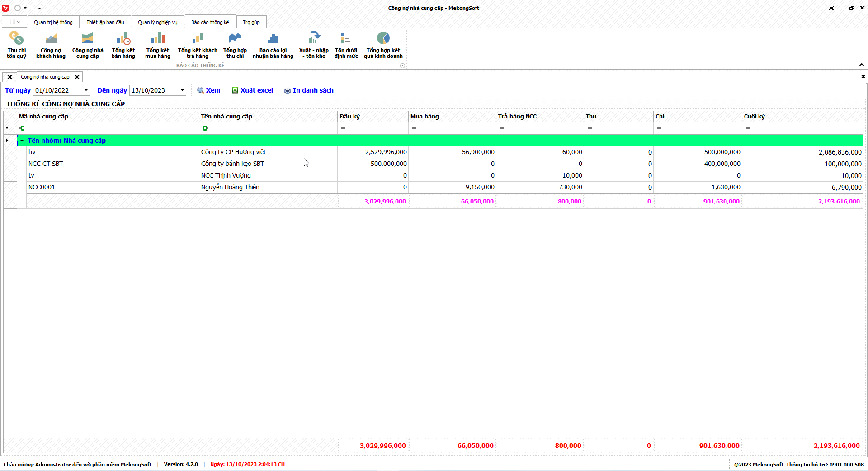This screenshot has height=471, width=868.
Task: Open Tổng kết mua hàng report
Action: [157, 44]
